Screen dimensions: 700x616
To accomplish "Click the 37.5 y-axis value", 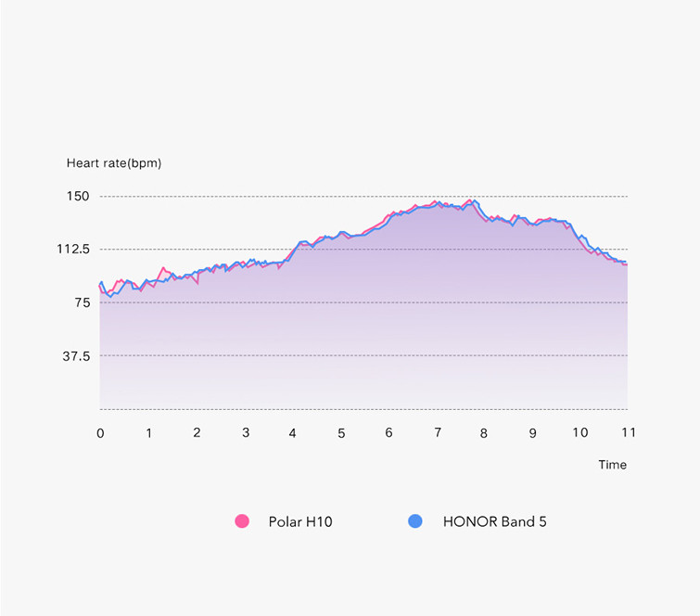I will [x=76, y=356].
